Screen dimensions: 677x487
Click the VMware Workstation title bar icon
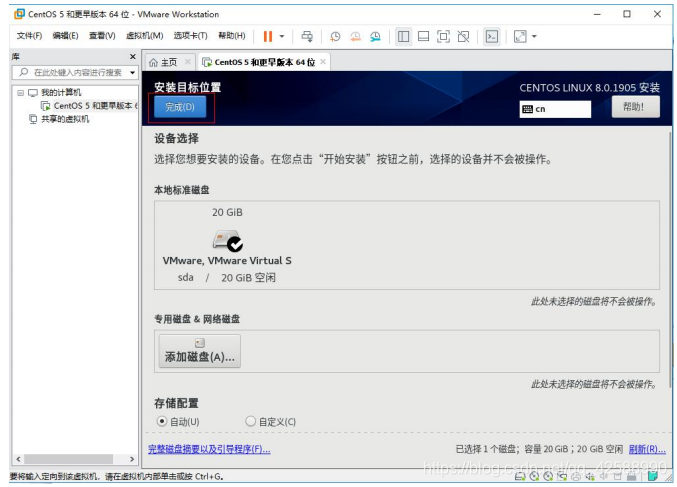tap(19, 14)
